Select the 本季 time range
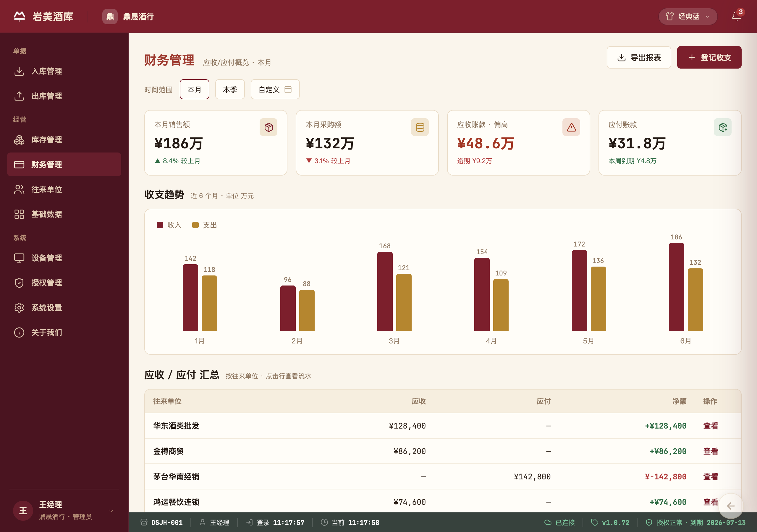The height and width of the screenshot is (532, 757). pos(230,89)
